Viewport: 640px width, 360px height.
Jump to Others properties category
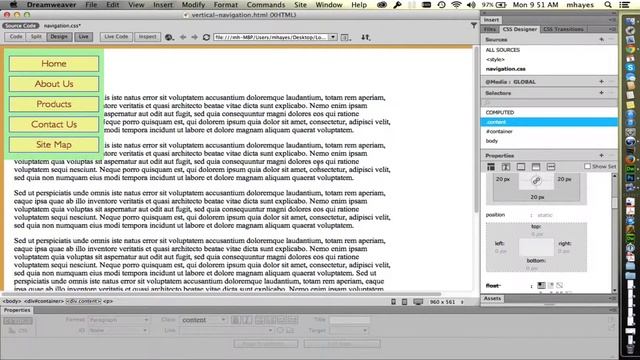551,167
